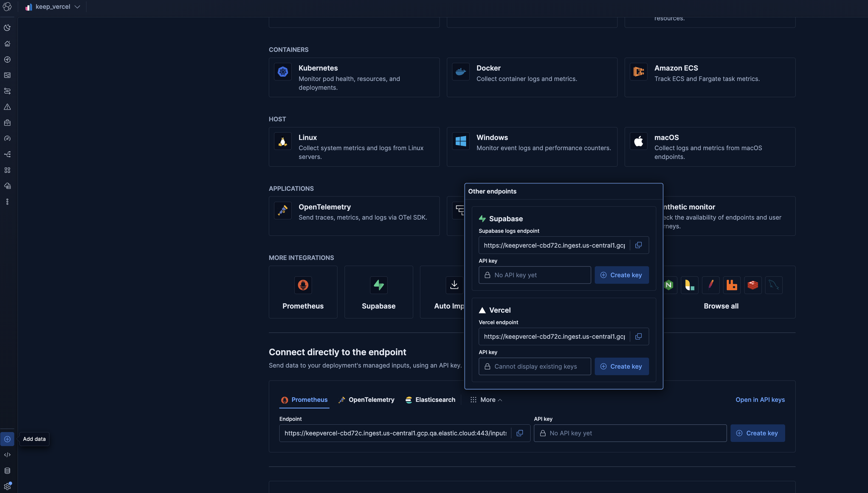Click Create key under Supabase
Image resolution: width=868 pixels, height=493 pixels.
(622, 275)
